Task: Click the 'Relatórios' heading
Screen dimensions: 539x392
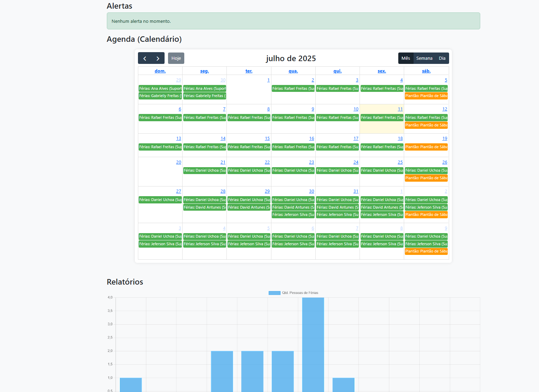Action: tap(125, 282)
